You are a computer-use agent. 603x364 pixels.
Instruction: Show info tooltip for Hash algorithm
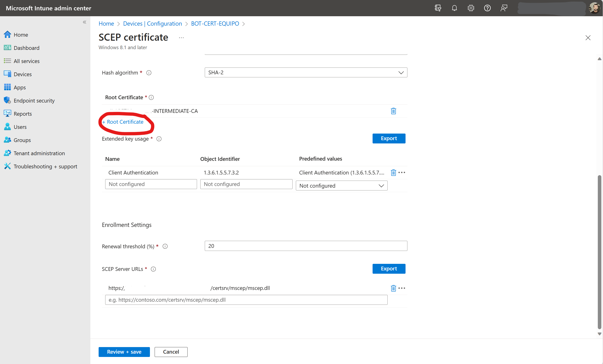point(149,73)
